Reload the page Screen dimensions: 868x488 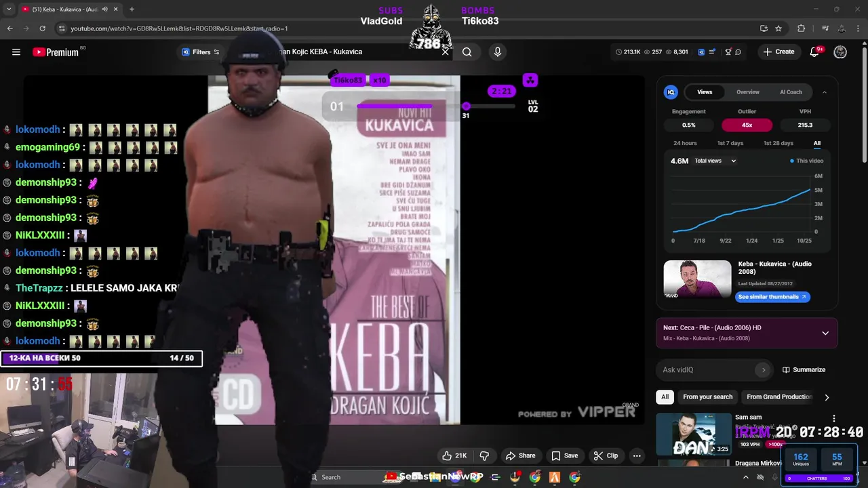click(42, 28)
